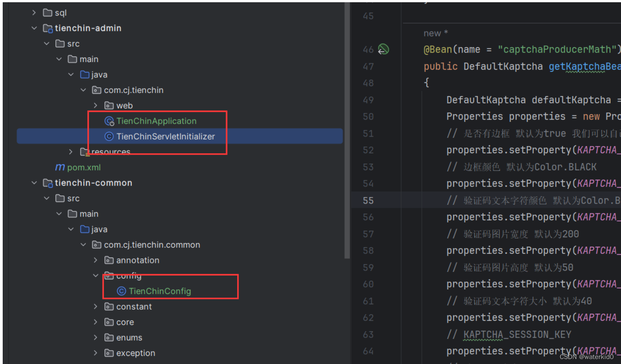Open the TienChinConfig file name
Image resolution: width=621 pixels, height=364 pixels.
click(160, 291)
